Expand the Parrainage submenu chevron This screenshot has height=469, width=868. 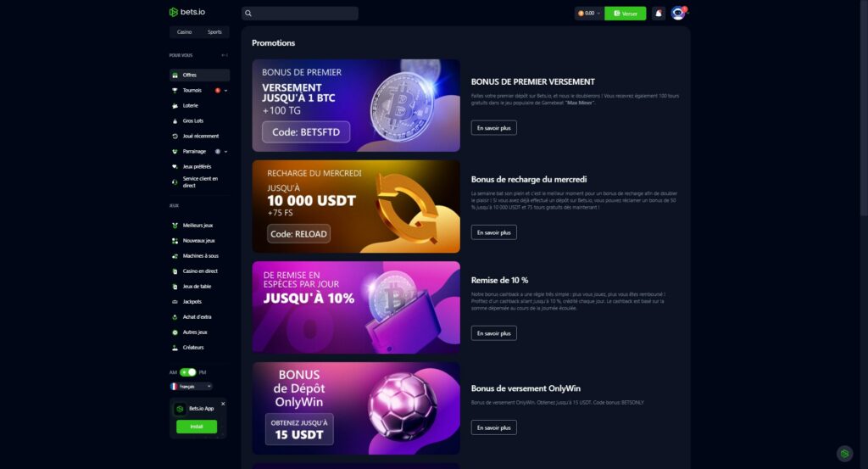click(225, 151)
